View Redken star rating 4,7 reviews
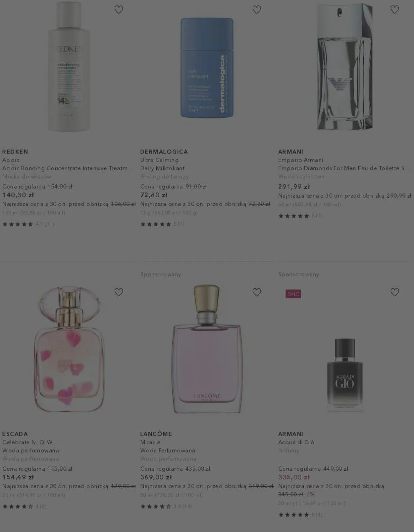The image size is (414, 532). (28, 224)
